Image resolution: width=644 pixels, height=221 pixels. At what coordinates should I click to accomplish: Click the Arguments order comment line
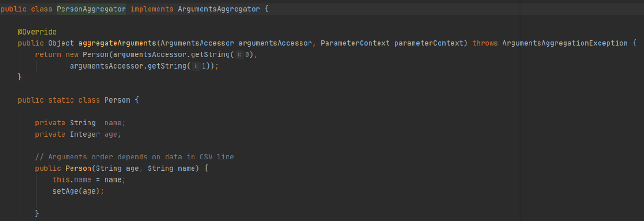click(x=134, y=157)
